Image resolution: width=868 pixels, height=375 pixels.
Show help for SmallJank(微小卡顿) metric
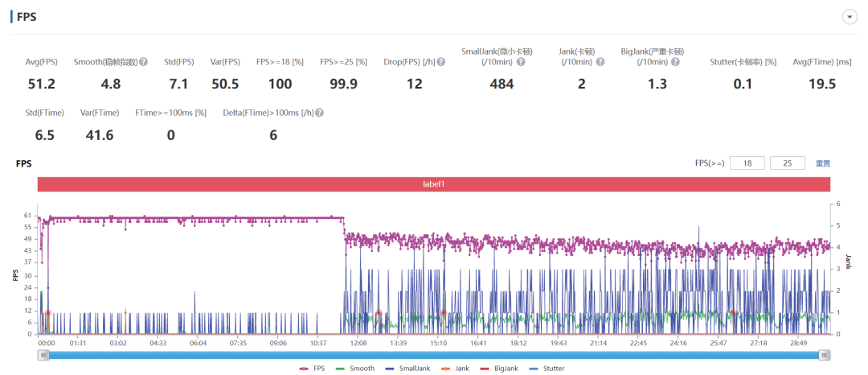click(521, 62)
